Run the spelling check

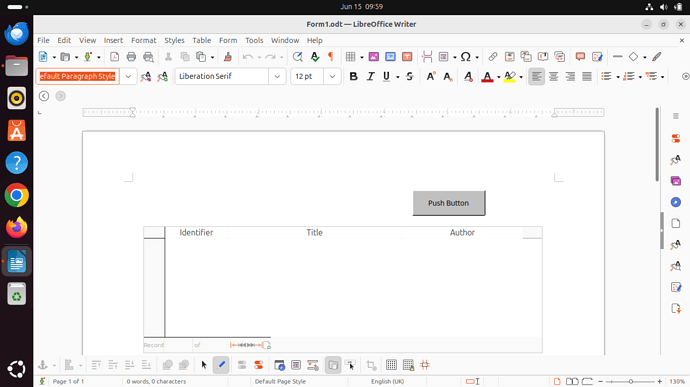(315, 57)
